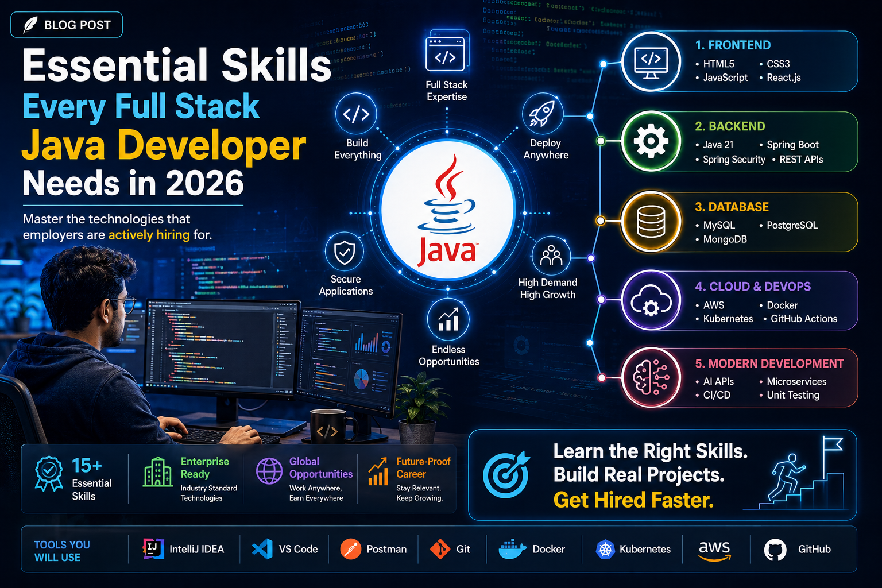Click the GitHub Actions bullet text
This screenshot has width=882, height=588.
pyautogui.click(x=803, y=319)
